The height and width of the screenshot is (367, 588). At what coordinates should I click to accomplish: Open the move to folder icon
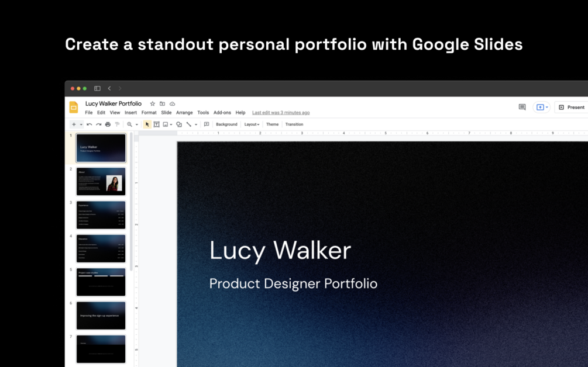click(163, 104)
